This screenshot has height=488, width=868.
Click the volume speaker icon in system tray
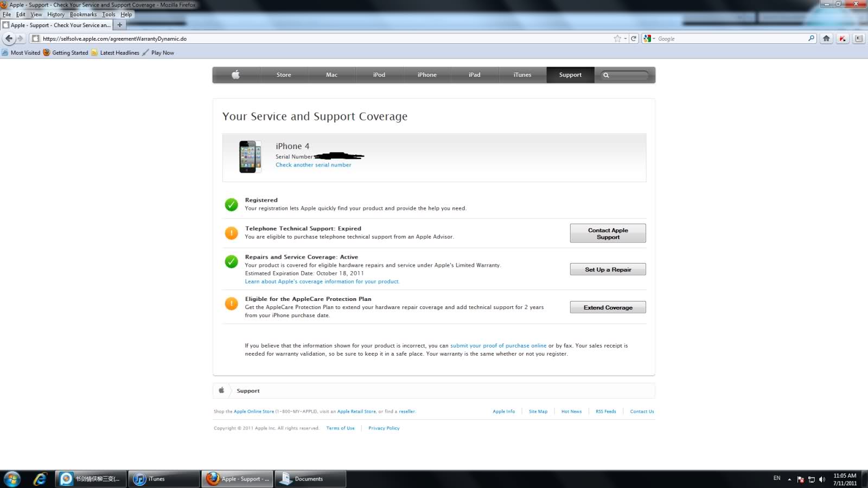(822, 479)
